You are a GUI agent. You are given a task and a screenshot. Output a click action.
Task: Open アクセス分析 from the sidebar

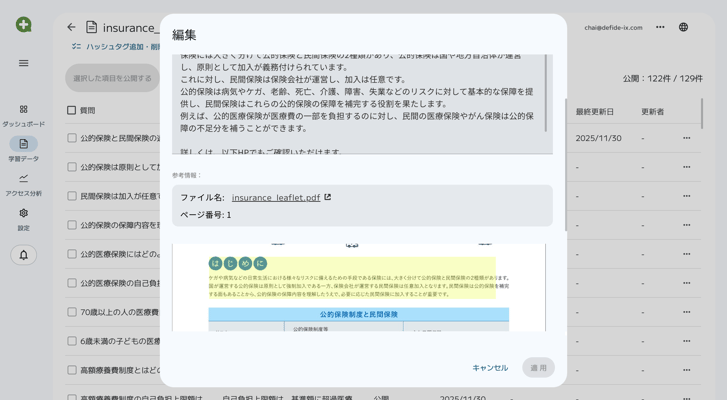23,179
